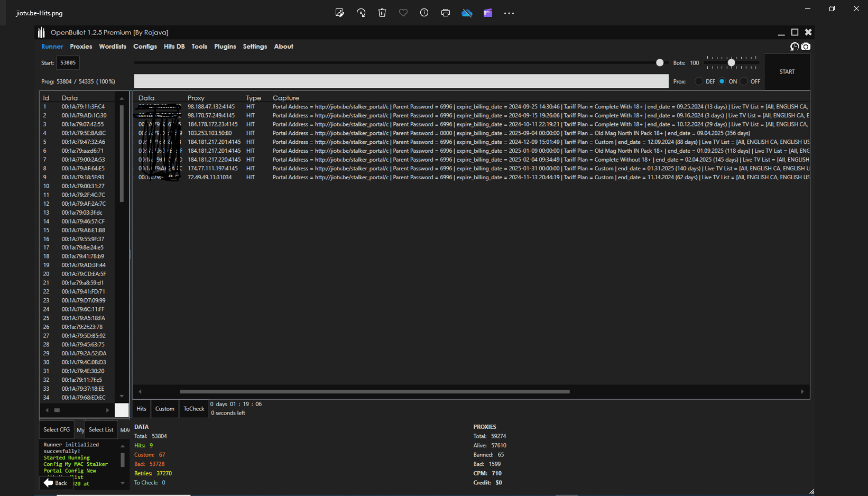868x496 pixels.
Task: Click the Bots value 100
Action: click(x=695, y=63)
